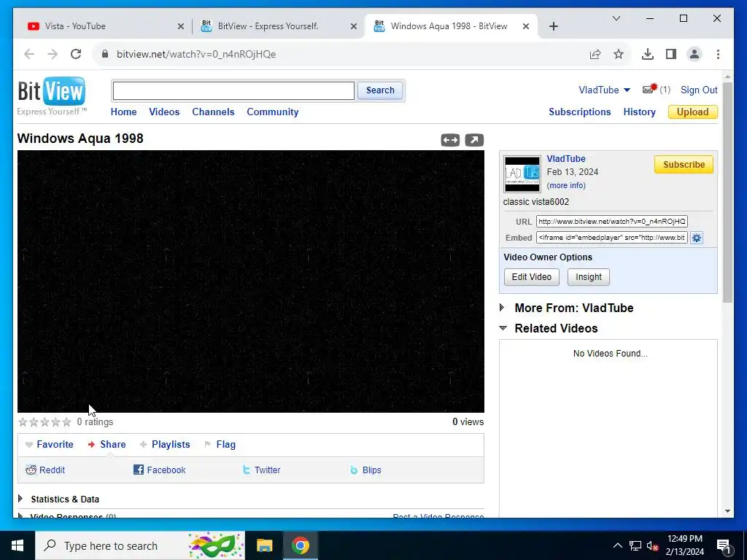This screenshot has width=747, height=560.
Task: Open the inbox mail envelope icon
Action: [x=649, y=89]
